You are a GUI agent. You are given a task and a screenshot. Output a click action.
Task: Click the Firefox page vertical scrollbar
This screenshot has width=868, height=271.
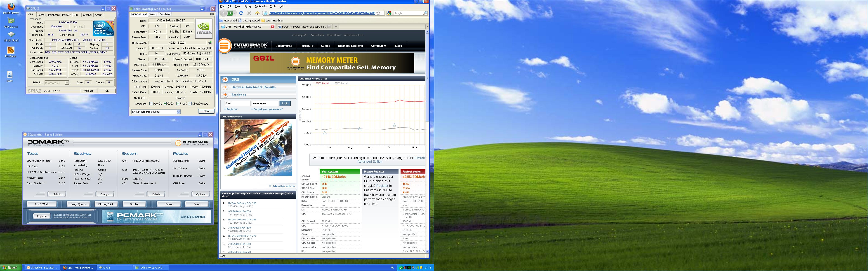click(x=427, y=141)
